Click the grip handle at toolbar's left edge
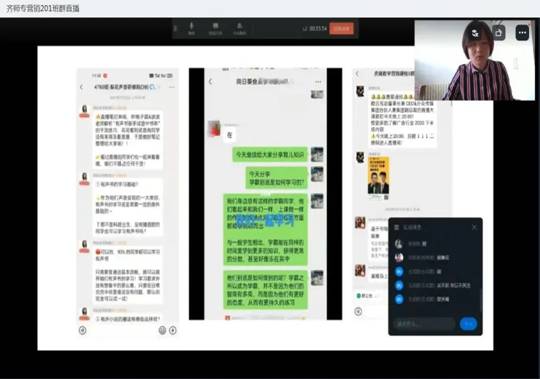540x379 pixels. (175, 29)
